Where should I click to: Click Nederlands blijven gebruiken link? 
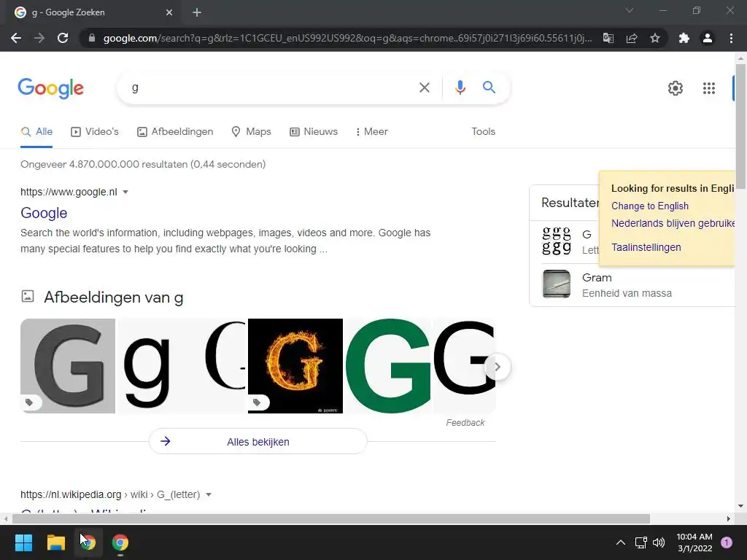point(673,223)
